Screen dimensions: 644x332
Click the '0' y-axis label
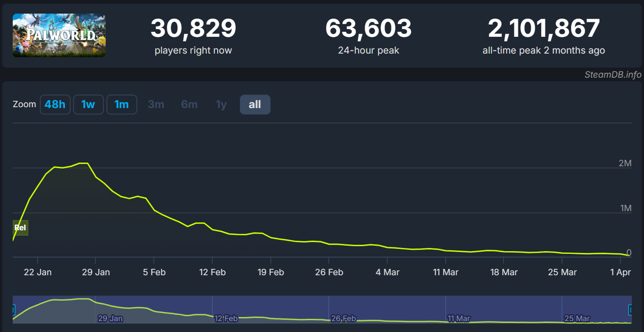[629, 253]
